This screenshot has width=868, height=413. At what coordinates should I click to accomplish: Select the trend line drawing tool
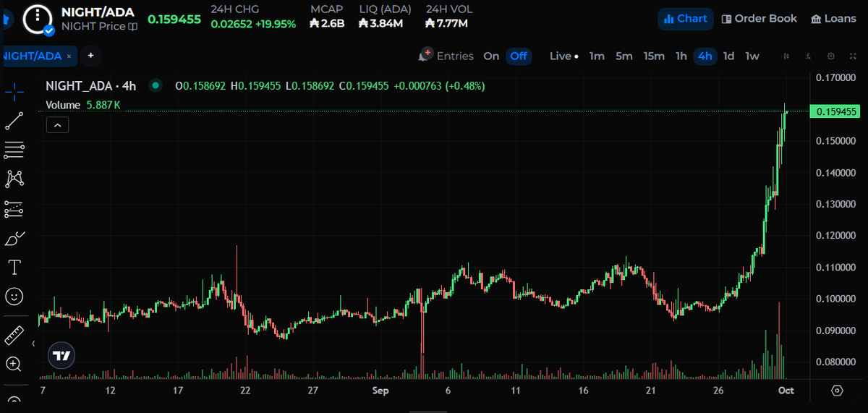click(14, 121)
